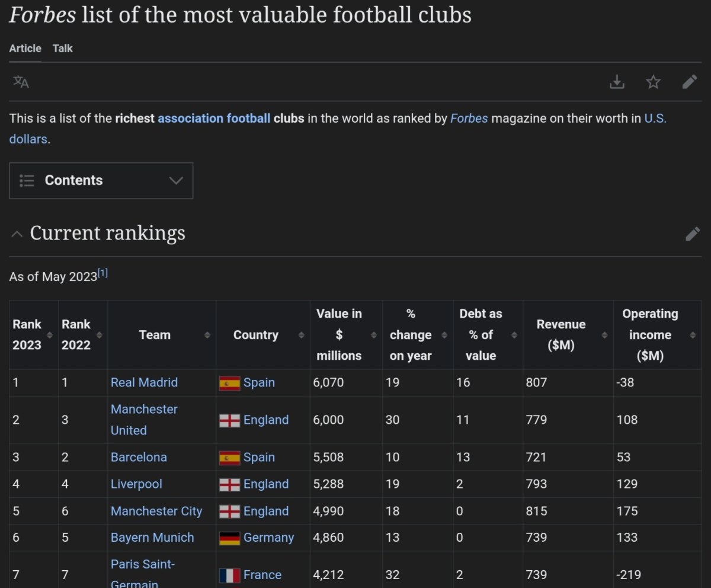Image resolution: width=711 pixels, height=588 pixels.
Task: Click the download page icon
Action: coord(617,82)
